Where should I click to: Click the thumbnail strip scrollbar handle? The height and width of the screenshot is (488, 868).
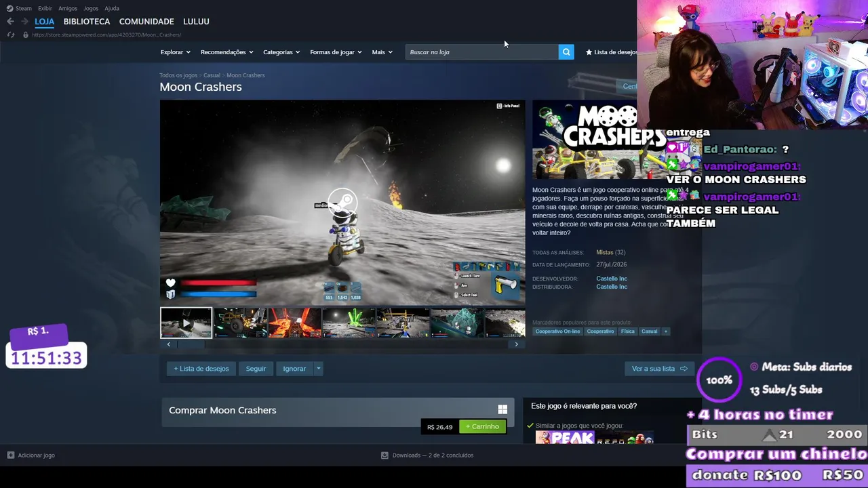tap(191, 344)
